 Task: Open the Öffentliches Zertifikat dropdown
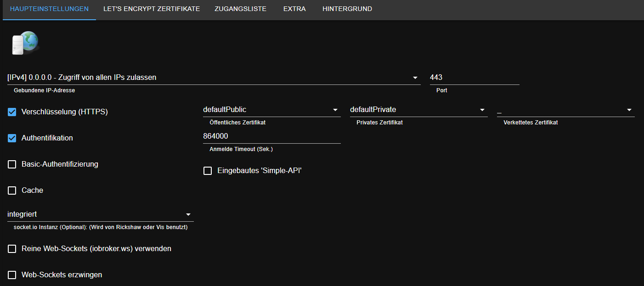272,110
